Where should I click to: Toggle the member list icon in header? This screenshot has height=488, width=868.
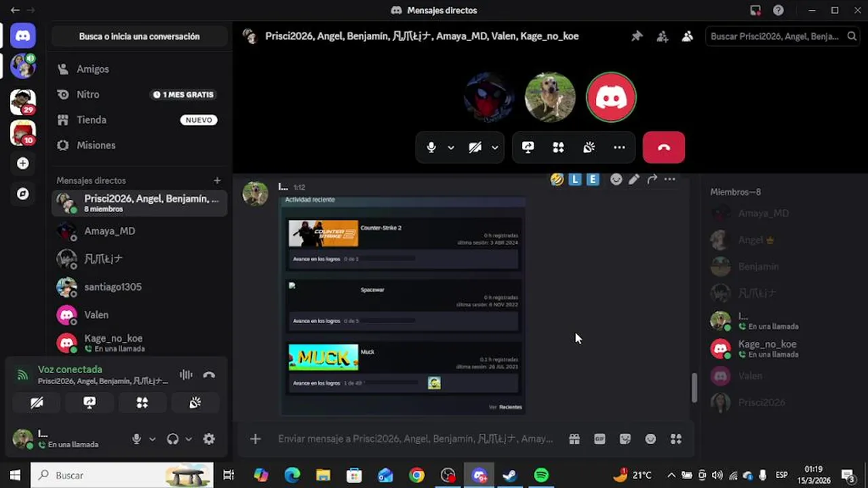pos(688,37)
